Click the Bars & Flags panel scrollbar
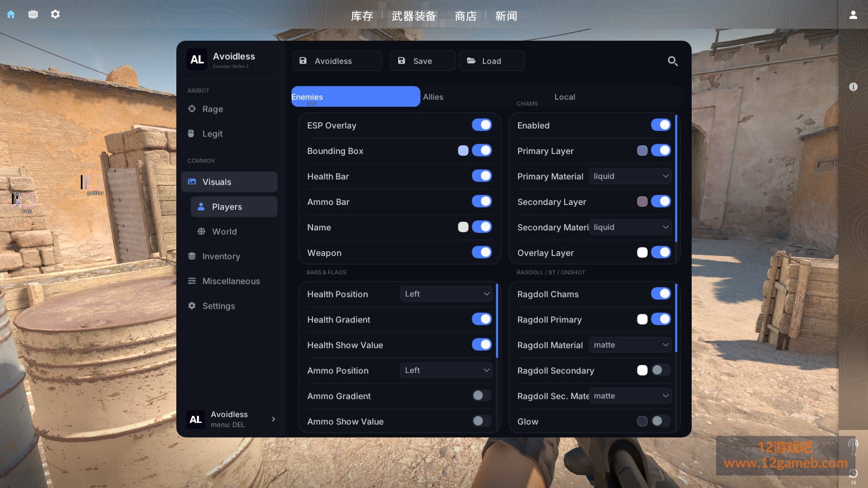The width and height of the screenshot is (868, 488). (x=497, y=320)
